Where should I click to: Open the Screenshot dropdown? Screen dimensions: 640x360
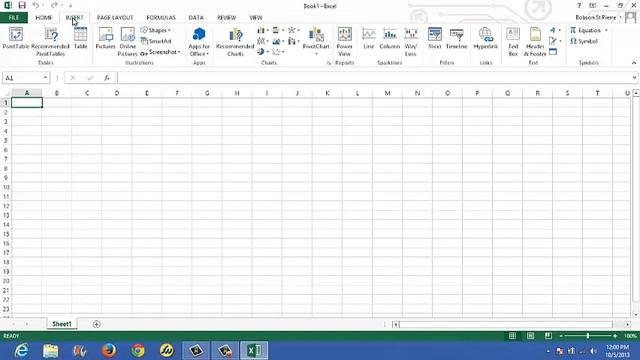pos(160,52)
